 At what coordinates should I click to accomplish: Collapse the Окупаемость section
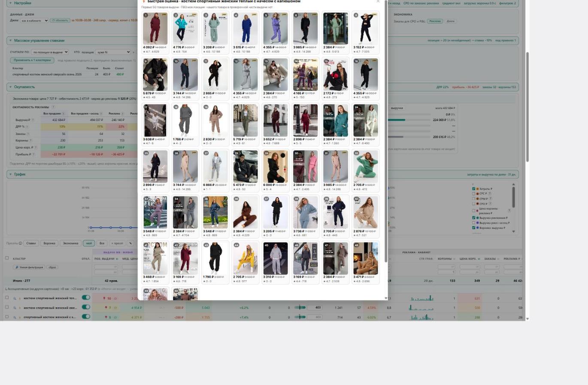point(10,87)
